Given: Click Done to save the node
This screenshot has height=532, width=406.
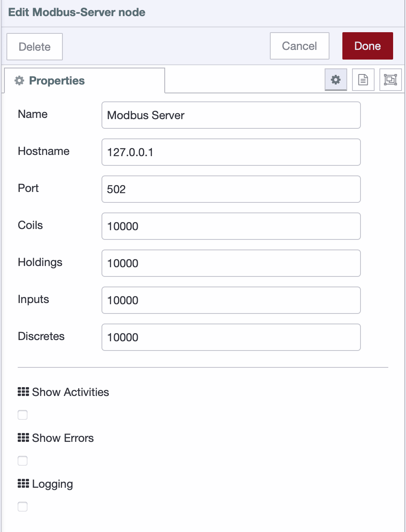Looking at the screenshot, I should tap(367, 45).
